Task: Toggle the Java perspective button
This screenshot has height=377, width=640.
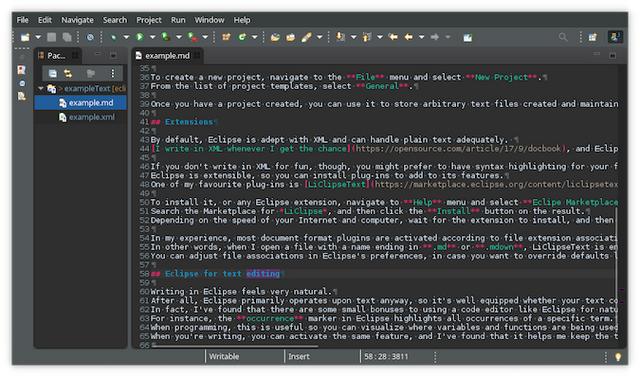Action: point(615,37)
